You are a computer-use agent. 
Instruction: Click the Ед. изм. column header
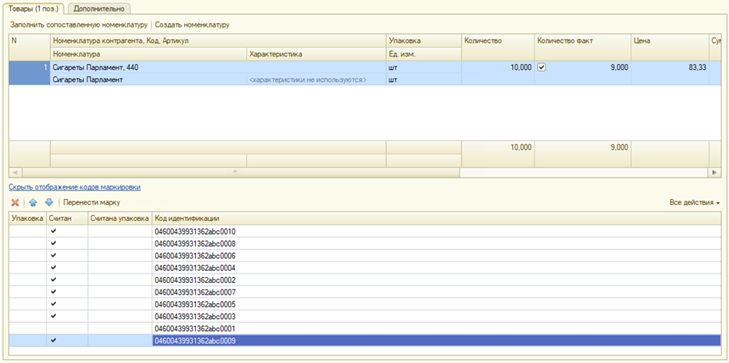point(424,54)
